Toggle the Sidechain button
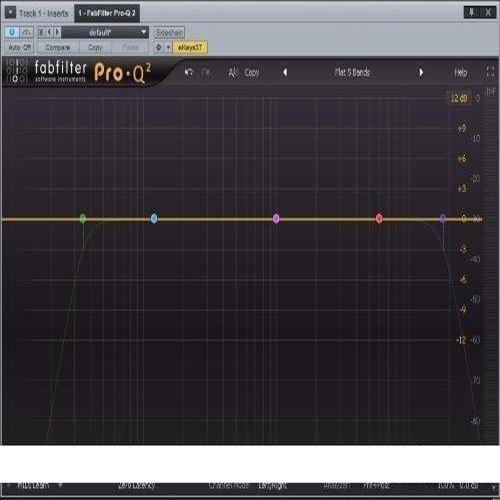 click(169, 32)
